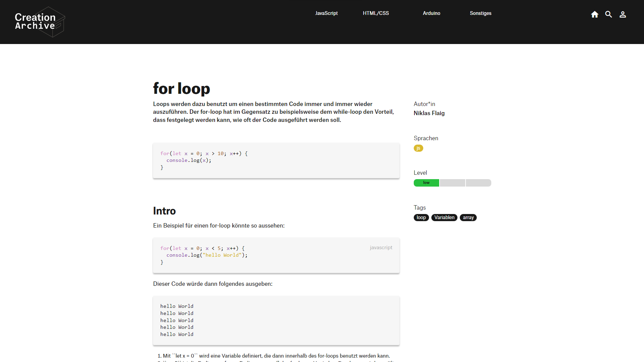
Task: Open the home page via house icon
Action: (595, 15)
